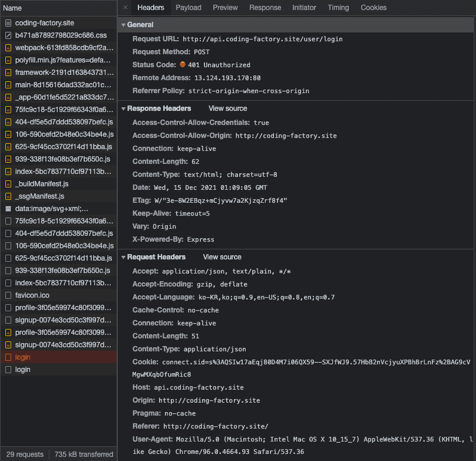Click the 29 requests status text
This screenshot has width=476, height=461.
point(25,455)
